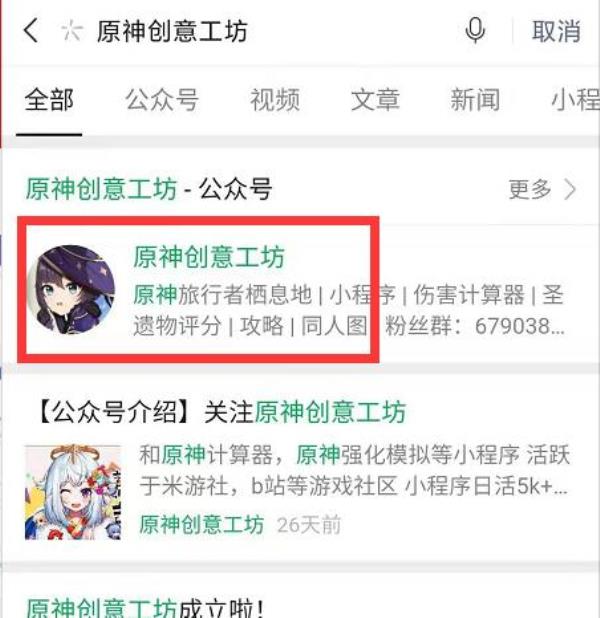The height and width of the screenshot is (618, 600).
Task: Show more 公众号 results via 更多
Action: point(530,190)
